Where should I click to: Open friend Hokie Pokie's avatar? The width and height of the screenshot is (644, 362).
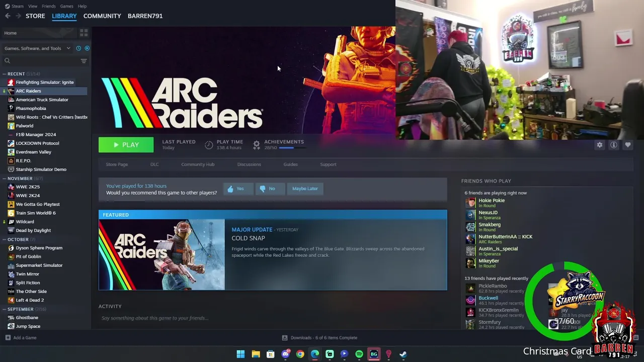(470, 203)
